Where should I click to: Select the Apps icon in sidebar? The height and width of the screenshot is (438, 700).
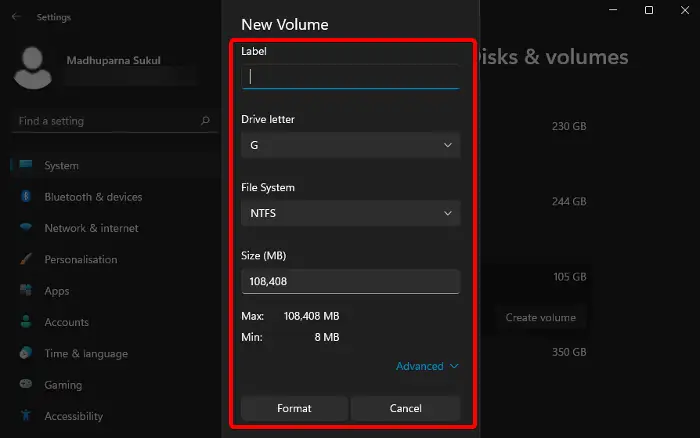tap(26, 290)
